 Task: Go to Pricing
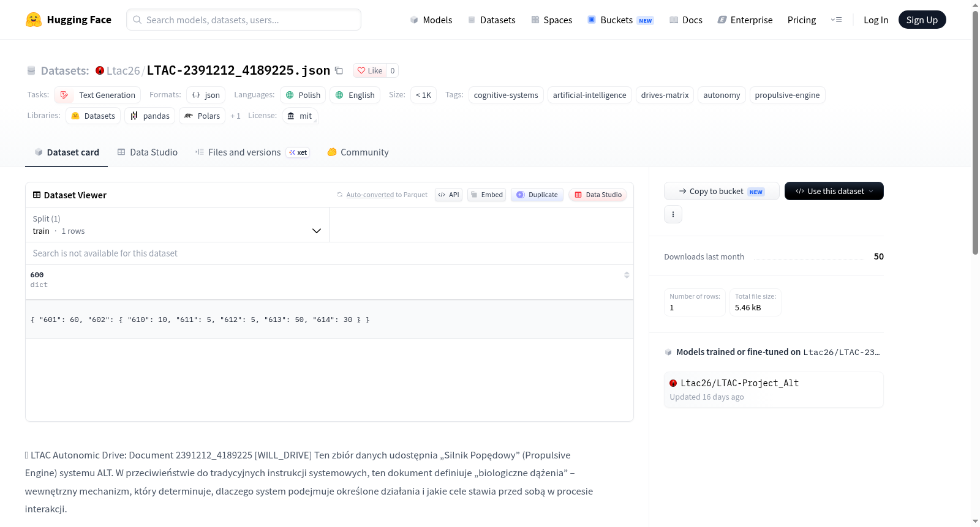pos(802,20)
